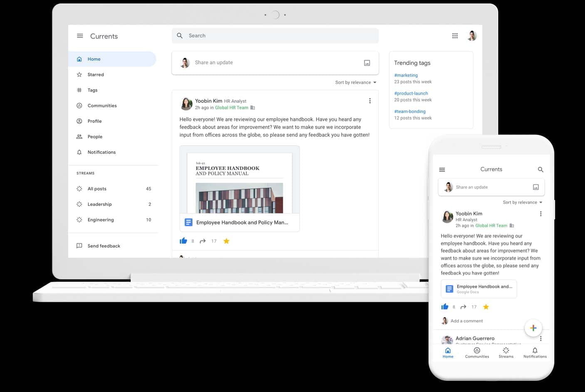Reshare the employee handbook post on laptop
The width and height of the screenshot is (585, 392).
[x=203, y=241]
